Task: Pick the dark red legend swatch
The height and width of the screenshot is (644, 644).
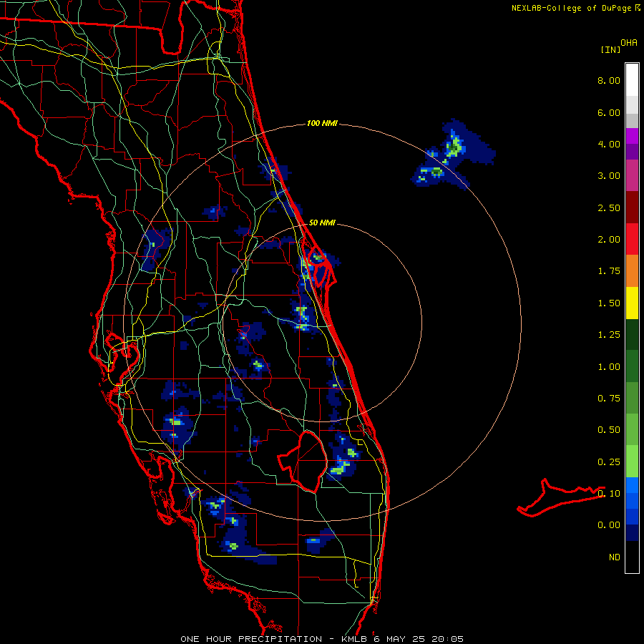Action: pos(632,207)
